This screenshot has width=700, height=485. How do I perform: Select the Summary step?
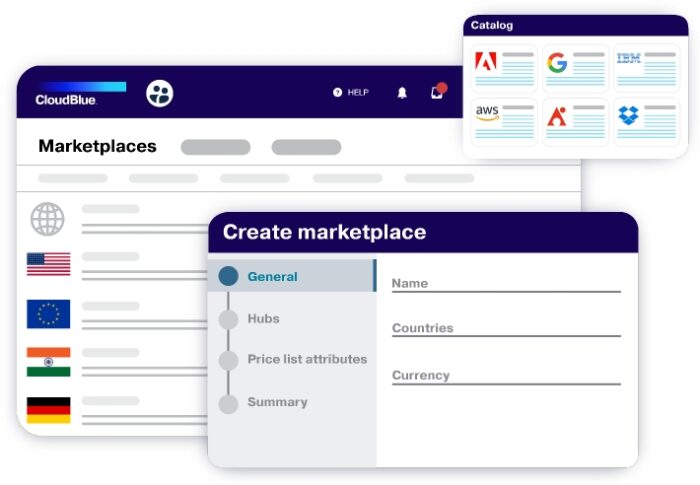[x=277, y=402]
